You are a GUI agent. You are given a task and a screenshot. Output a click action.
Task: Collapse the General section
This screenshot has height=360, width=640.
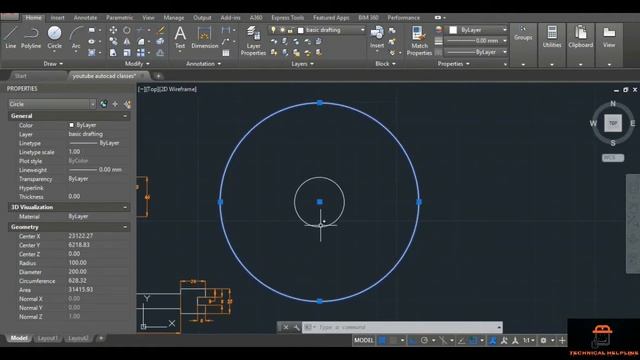(125, 116)
